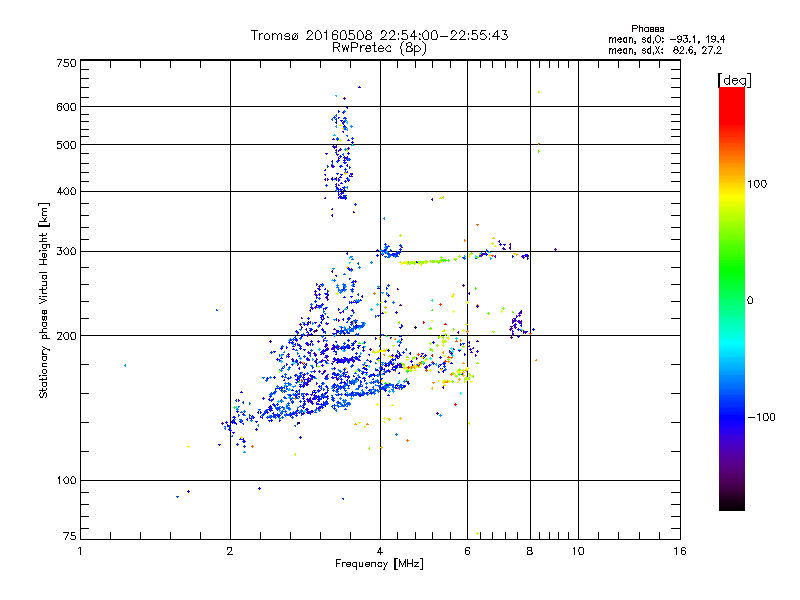Click the x-axis tick label '2'

point(230,551)
